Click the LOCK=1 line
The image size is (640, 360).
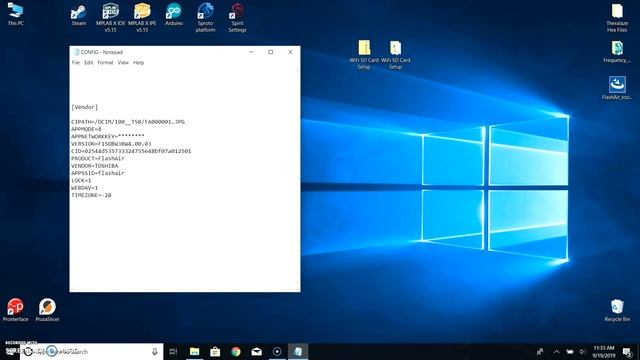point(81,180)
